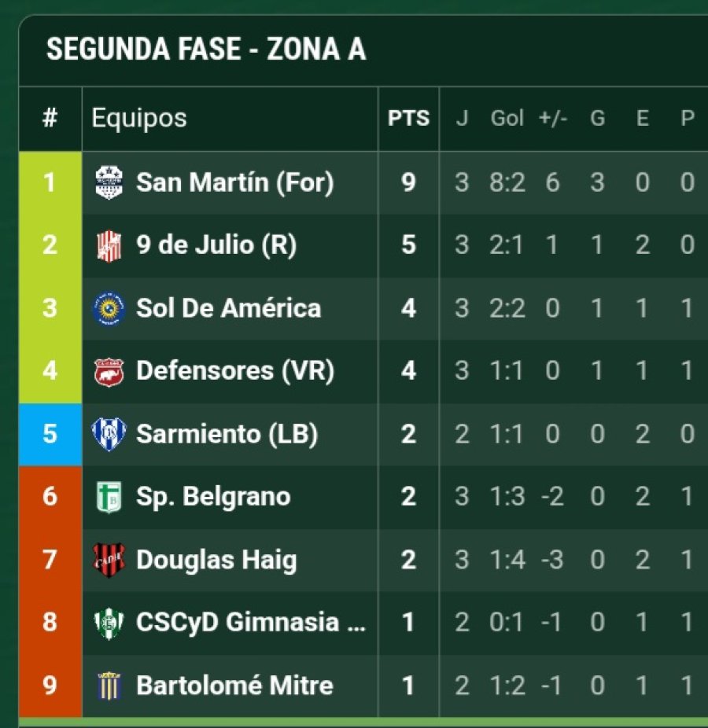
Task: Click the Sarmiento (LB) blue crest
Action: (x=109, y=435)
